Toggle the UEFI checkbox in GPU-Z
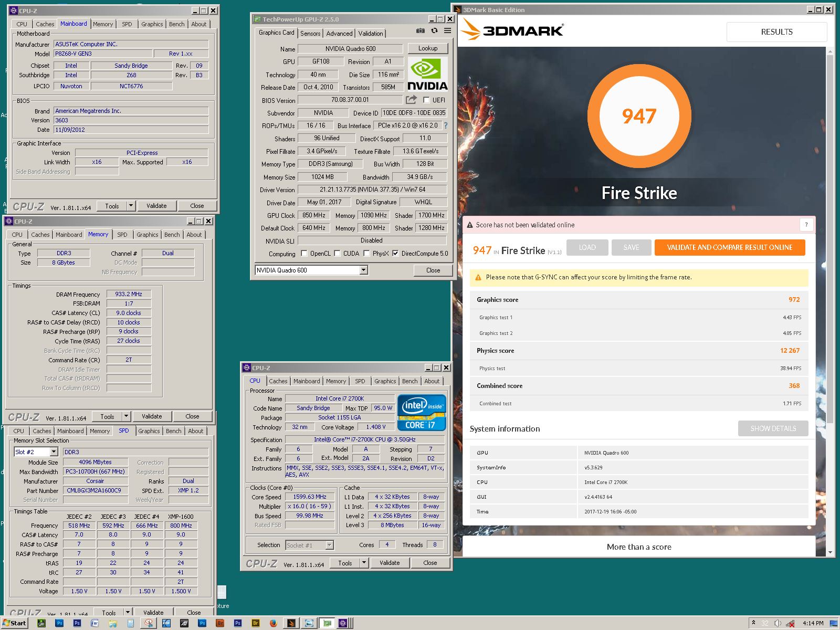This screenshot has height=630, width=840. tap(426, 100)
